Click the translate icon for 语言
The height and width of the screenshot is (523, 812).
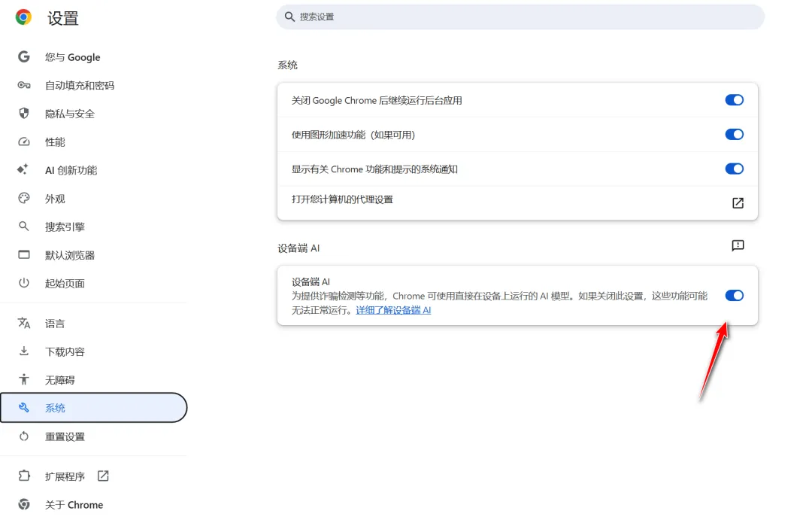pos(24,323)
